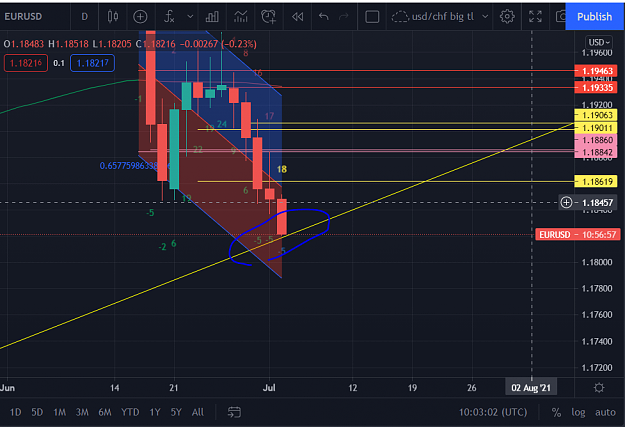Open the time axis settings gear
625x427 pixels.
[x=599, y=388]
